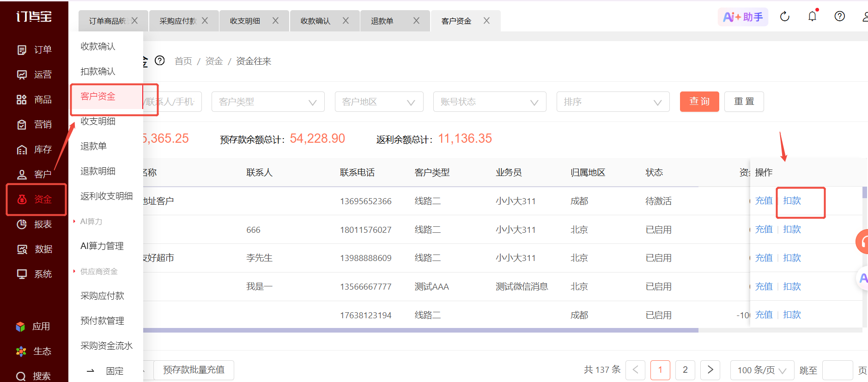Click the horizontal table scrollbar

pos(421,330)
